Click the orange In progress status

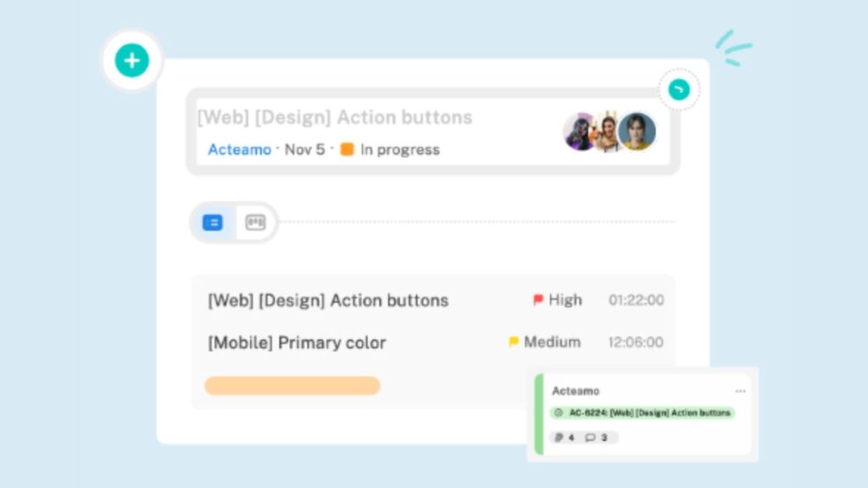(390, 150)
